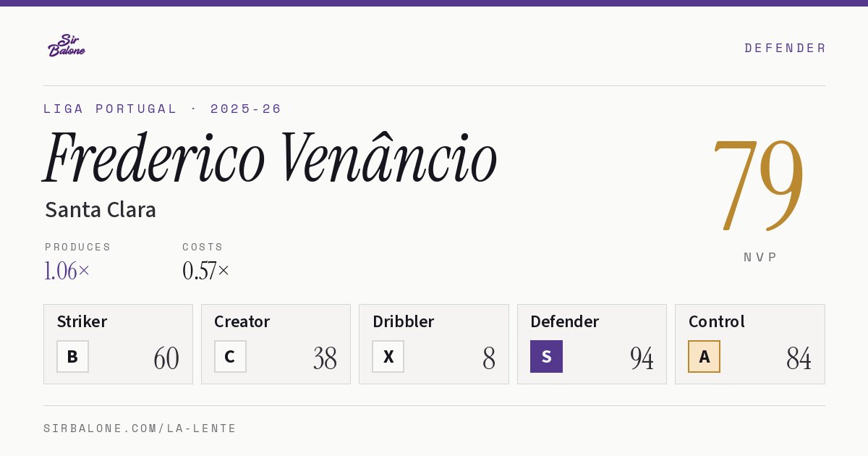
Task: Click the Produces 1.06× value
Action: (x=67, y=271)
